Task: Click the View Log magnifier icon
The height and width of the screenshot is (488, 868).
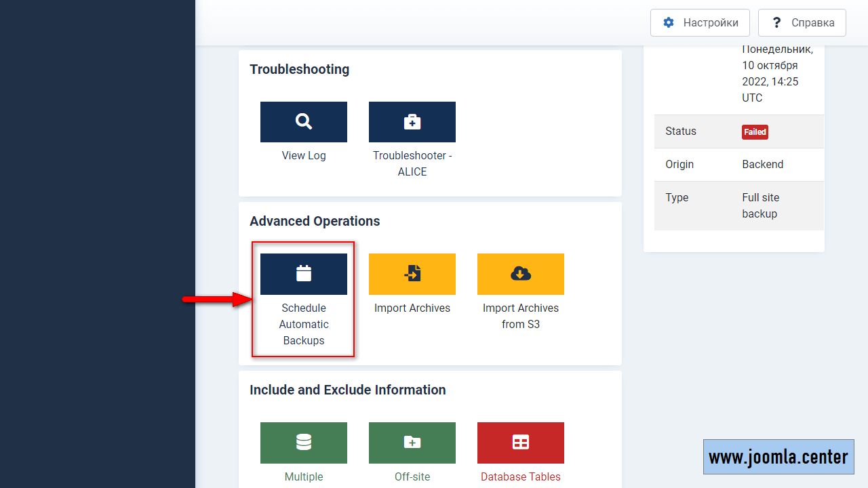Action: (304, 122)
